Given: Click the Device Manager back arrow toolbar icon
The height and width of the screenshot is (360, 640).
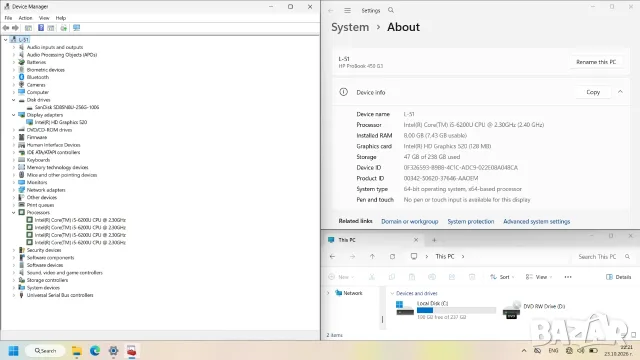Looking at the screenshot, I should [6, 28].
